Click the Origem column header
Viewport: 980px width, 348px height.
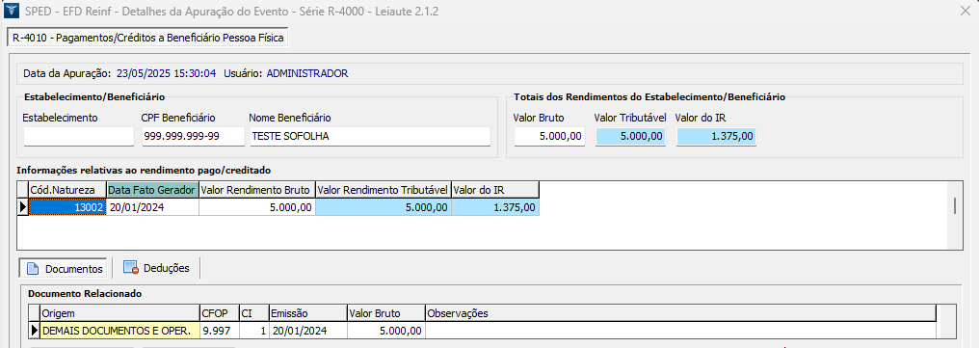click(x=120, y=313)
